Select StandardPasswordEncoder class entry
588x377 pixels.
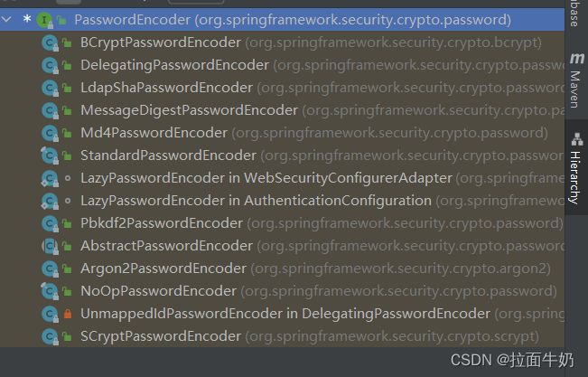coord(282,156)
